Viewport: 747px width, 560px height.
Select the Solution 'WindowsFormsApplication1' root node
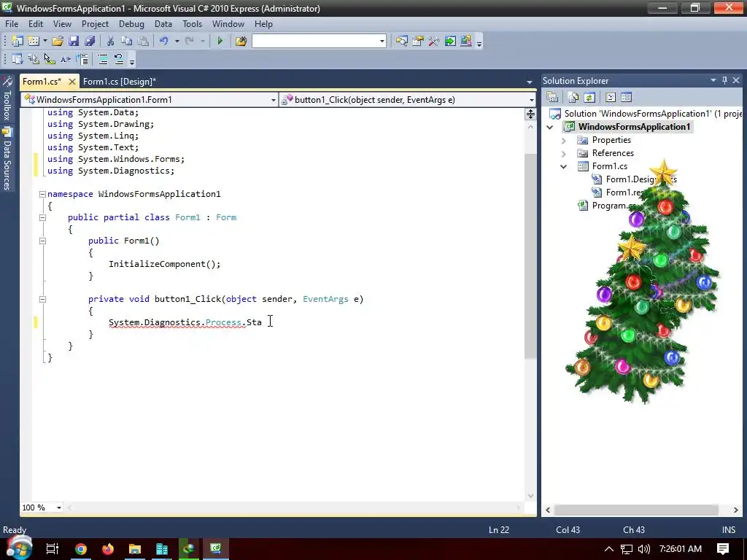tap(647, 114)
